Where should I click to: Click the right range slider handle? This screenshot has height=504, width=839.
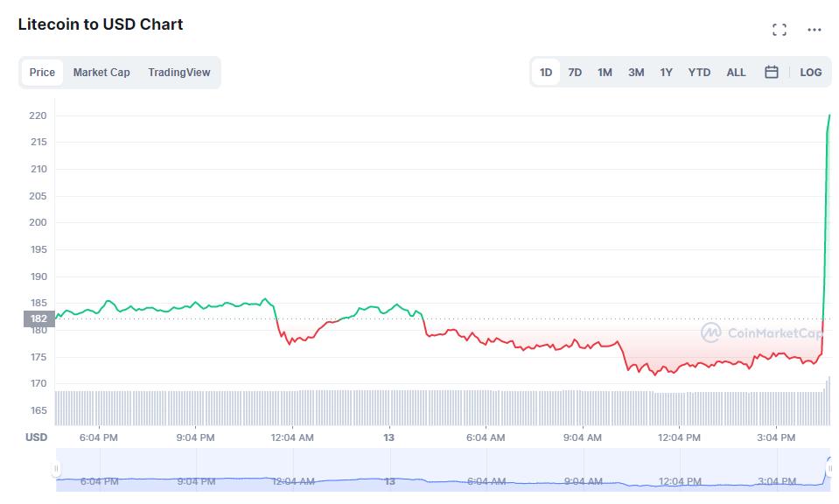[x=829, y=469]
